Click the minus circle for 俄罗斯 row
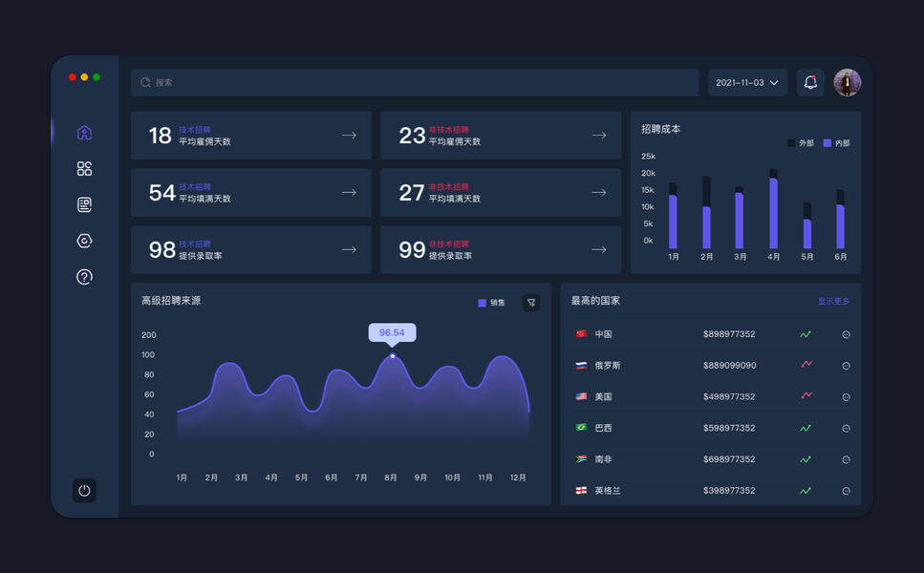The height and width of the screenshot is (573, 924). pos(847,366)
